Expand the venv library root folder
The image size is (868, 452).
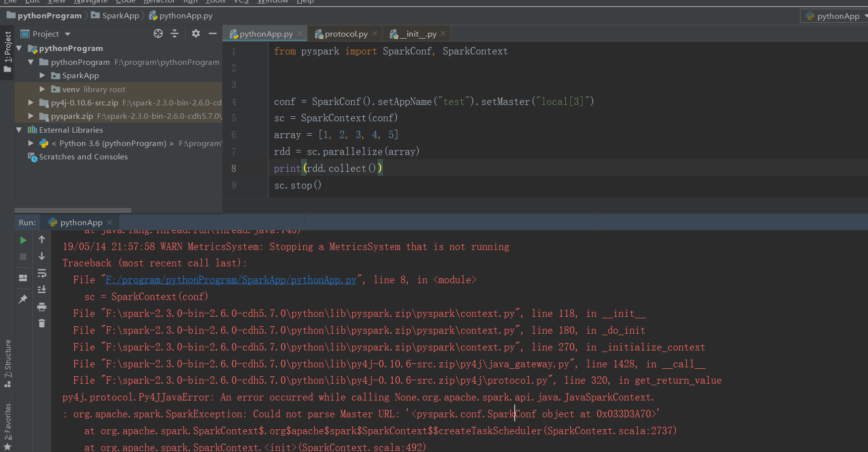click(42, 89)
